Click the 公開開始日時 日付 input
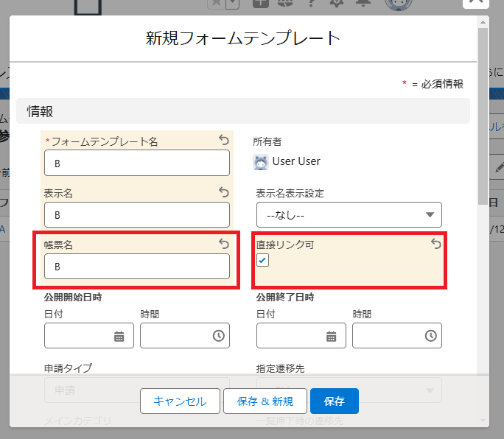The image size is (504, 439). coord(89,336)
